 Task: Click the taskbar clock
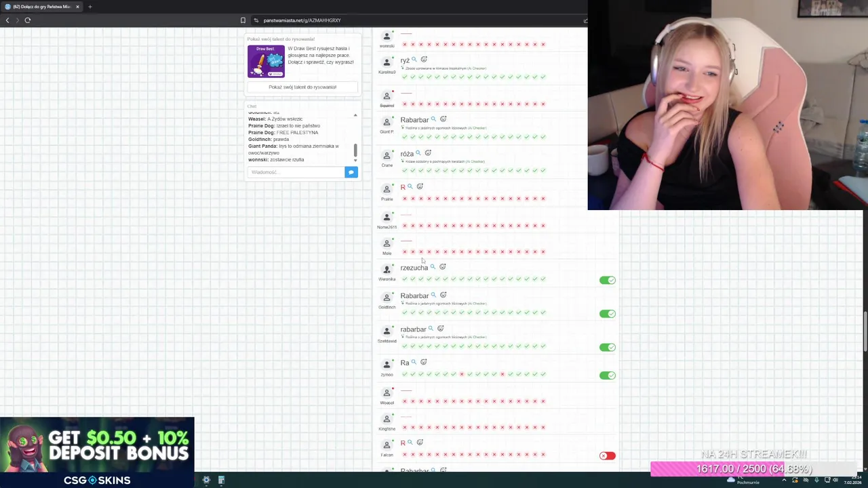click(852, 481)
